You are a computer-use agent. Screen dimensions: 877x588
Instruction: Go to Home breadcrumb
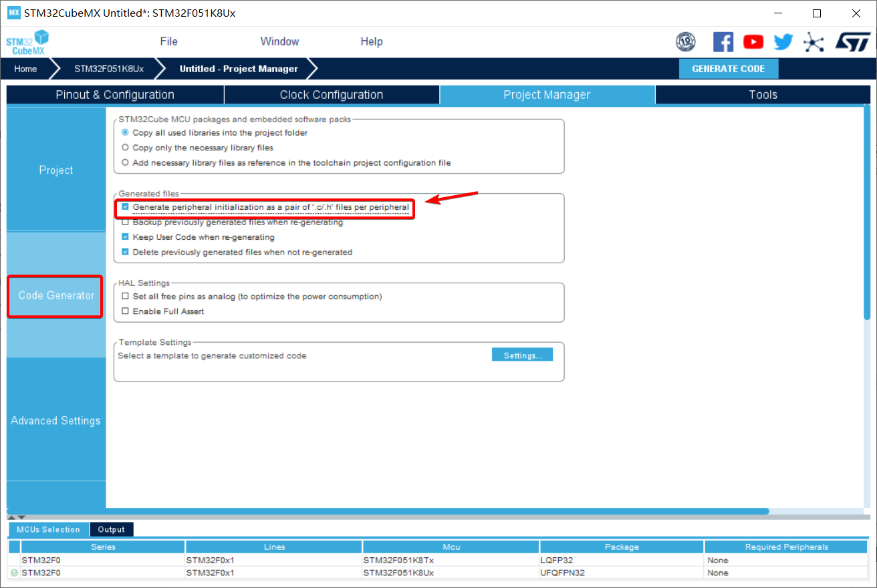[25, 69]
